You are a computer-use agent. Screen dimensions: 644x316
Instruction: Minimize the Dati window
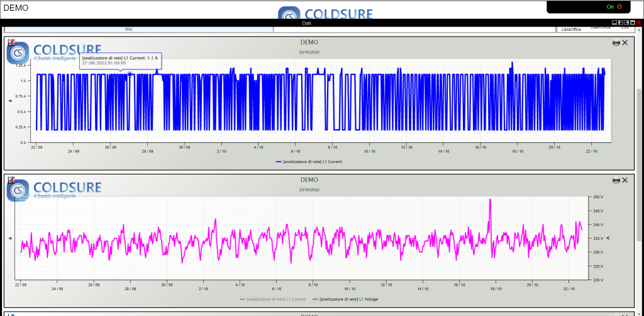click(614, 23)
